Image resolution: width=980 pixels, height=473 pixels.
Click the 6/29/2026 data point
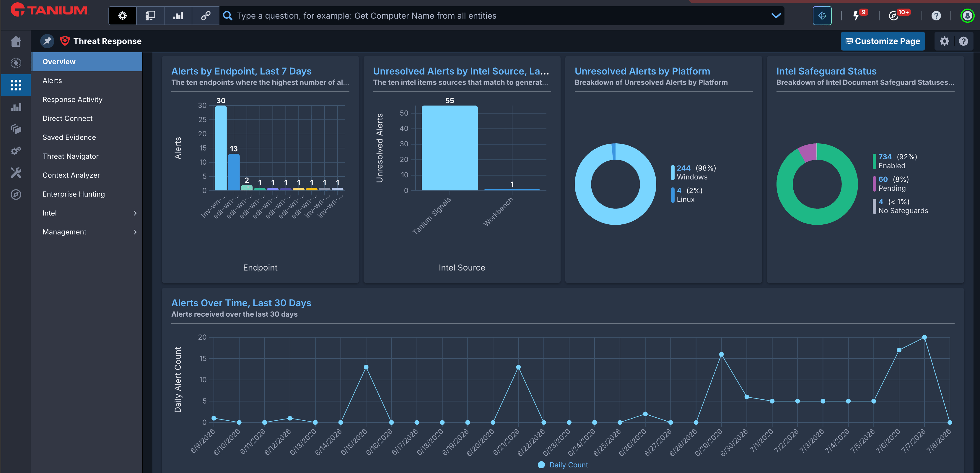point(721,354)
